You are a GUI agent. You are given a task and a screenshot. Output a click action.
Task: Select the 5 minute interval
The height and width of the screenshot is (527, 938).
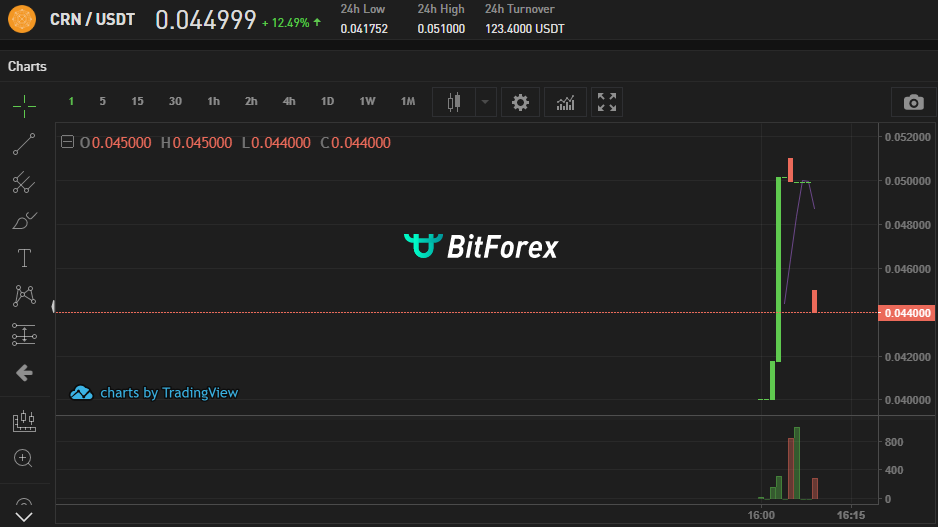[x=102, y=101]
